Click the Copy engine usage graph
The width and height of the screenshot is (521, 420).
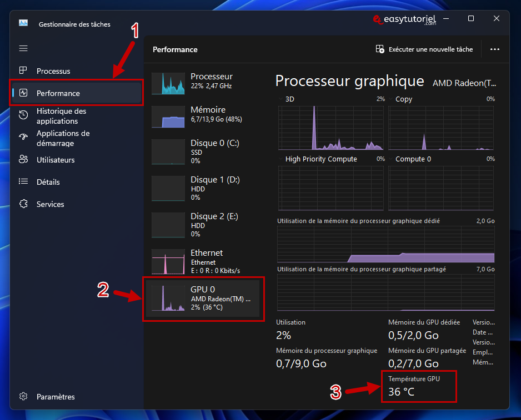coord(441,128)
